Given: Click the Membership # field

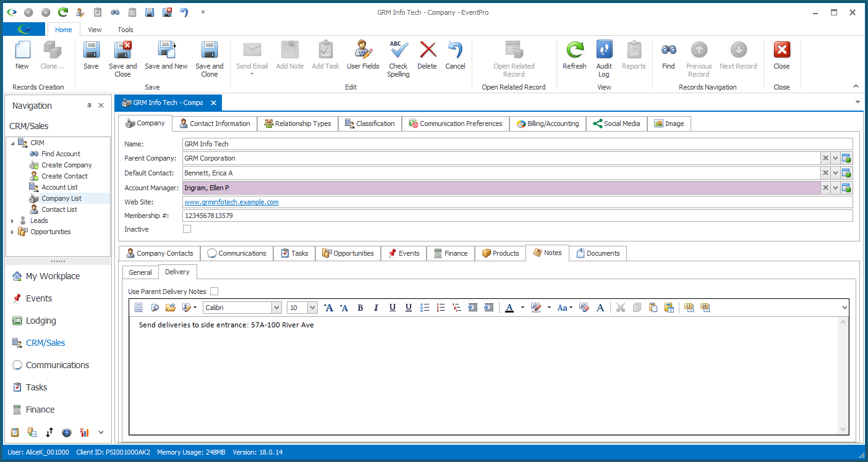Looking at the screenshot, I should coord(517,216).
